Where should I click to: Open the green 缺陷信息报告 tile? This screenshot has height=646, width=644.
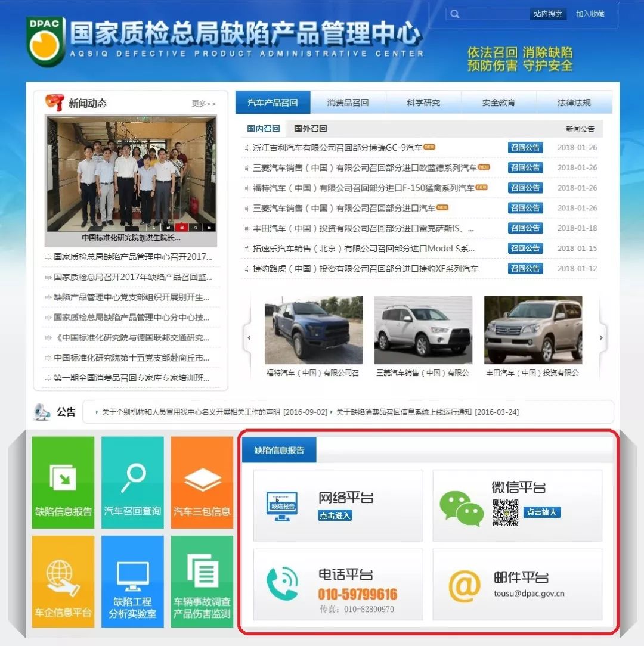coord(63,483)
